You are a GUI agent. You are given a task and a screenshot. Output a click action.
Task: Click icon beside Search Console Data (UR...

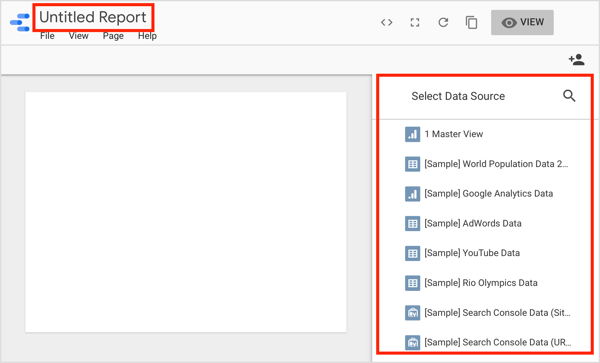412,342
